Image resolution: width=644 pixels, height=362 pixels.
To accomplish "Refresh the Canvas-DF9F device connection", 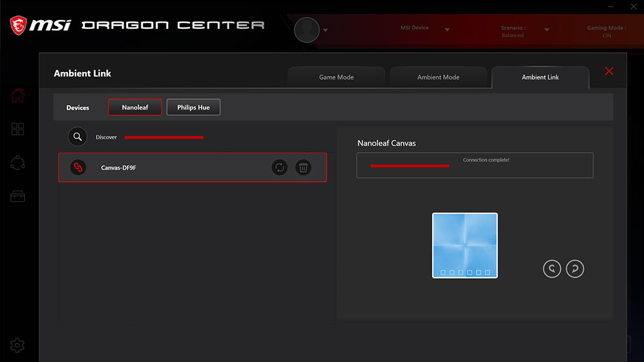I will (x=279, y=167).
